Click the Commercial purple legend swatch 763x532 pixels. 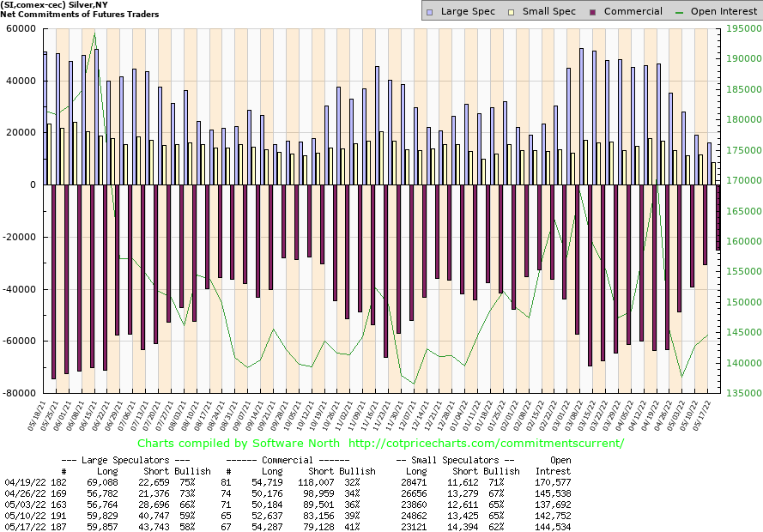point(593,12)
